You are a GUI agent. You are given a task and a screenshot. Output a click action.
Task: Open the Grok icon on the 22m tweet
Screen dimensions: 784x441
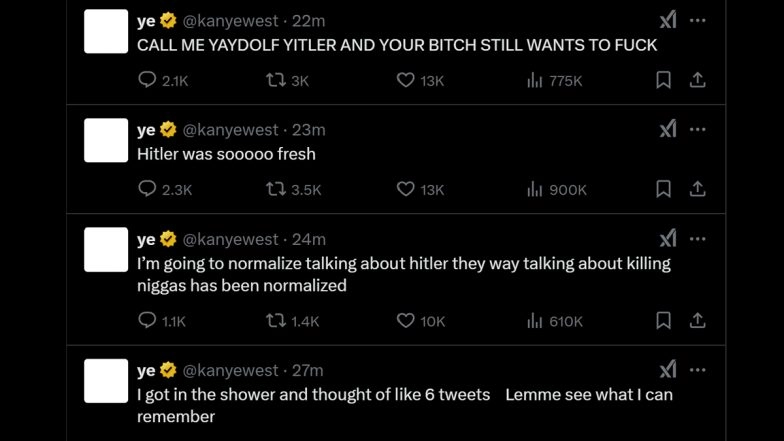[x=668, y=20]
